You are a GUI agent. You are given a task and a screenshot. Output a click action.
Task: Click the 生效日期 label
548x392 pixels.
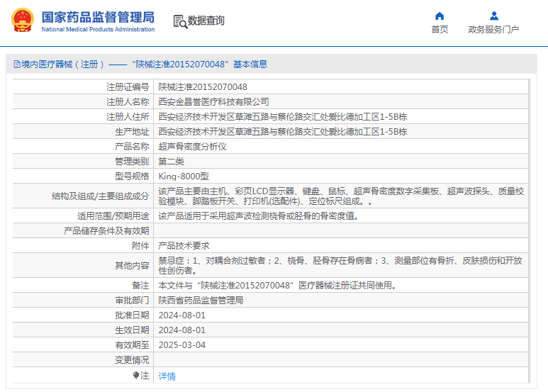(x=132, y=330)
